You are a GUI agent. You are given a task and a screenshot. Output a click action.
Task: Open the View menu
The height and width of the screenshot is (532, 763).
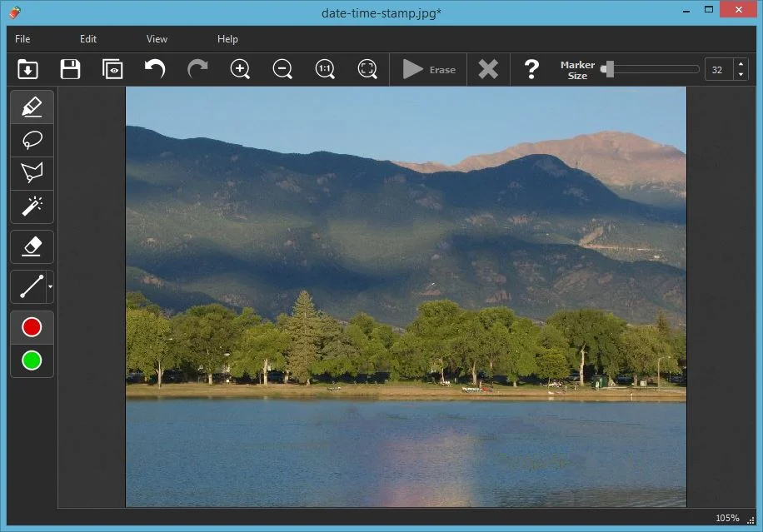(157, 39)
